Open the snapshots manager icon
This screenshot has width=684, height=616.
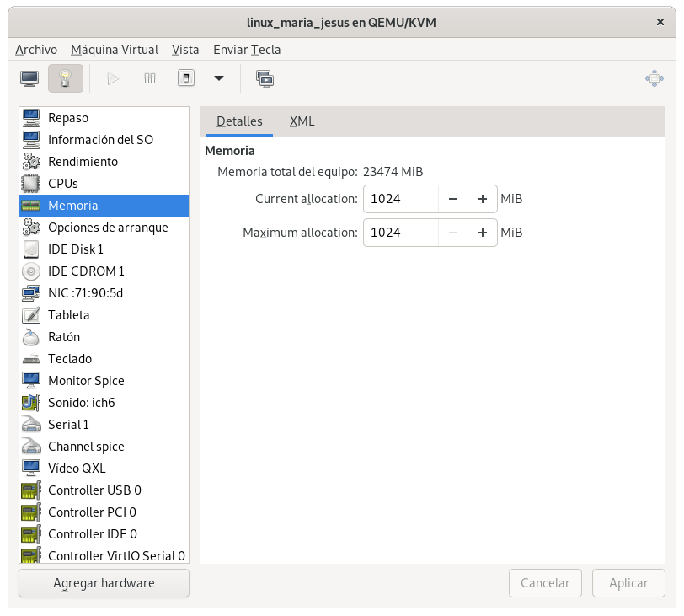pos(265,78)
